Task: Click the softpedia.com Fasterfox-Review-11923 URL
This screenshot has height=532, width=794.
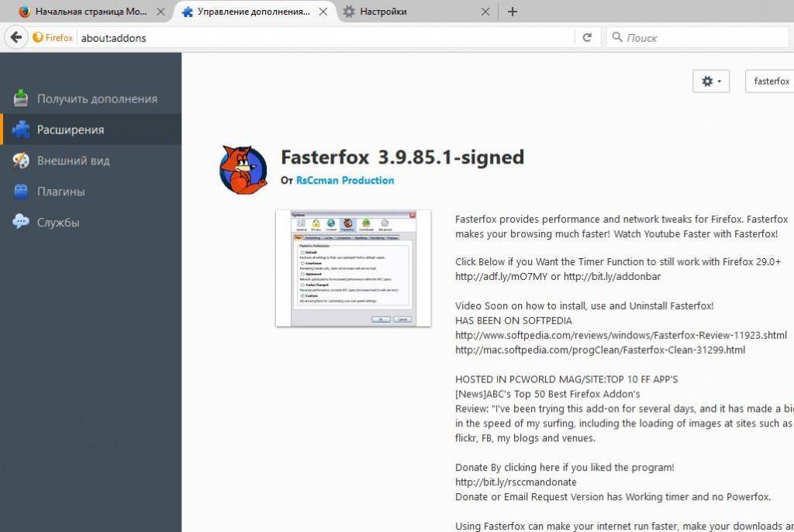Action: 621,336
